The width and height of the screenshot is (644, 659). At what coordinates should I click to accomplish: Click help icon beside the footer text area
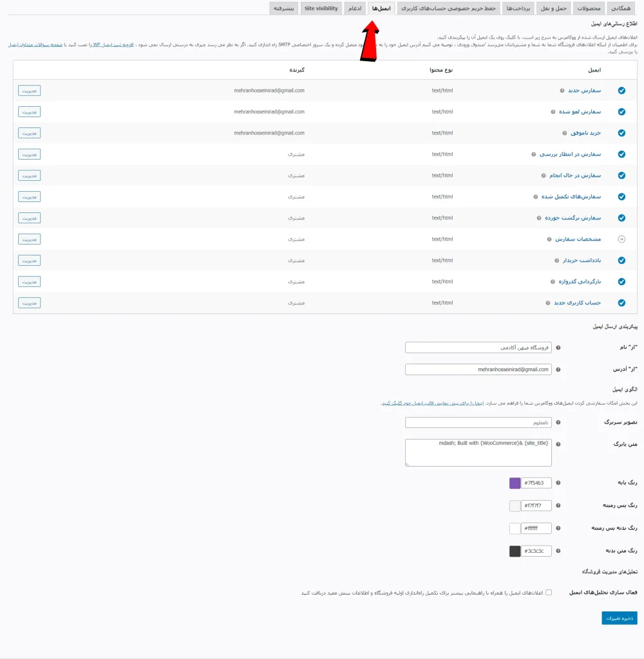pyautogui.click(x=558, y=444)
